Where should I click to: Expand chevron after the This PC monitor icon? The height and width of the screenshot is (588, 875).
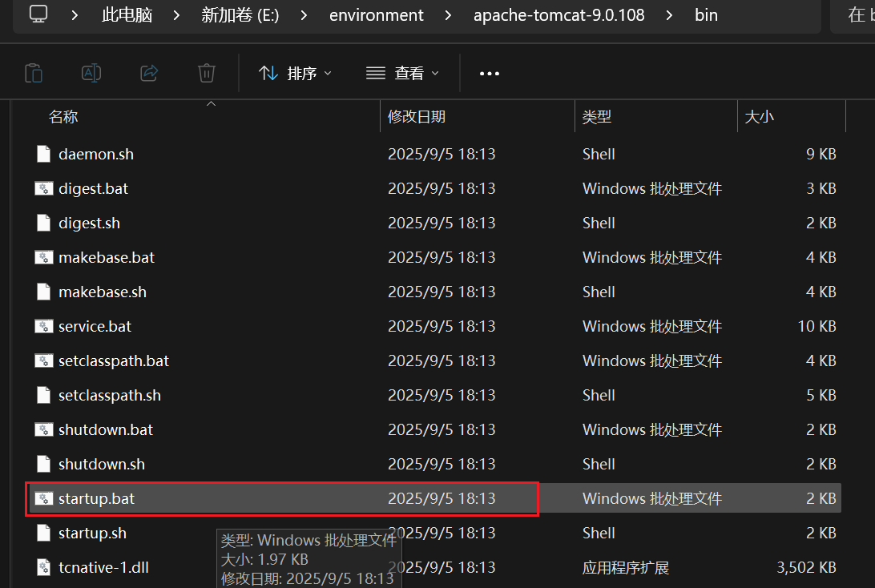(75, 15)
